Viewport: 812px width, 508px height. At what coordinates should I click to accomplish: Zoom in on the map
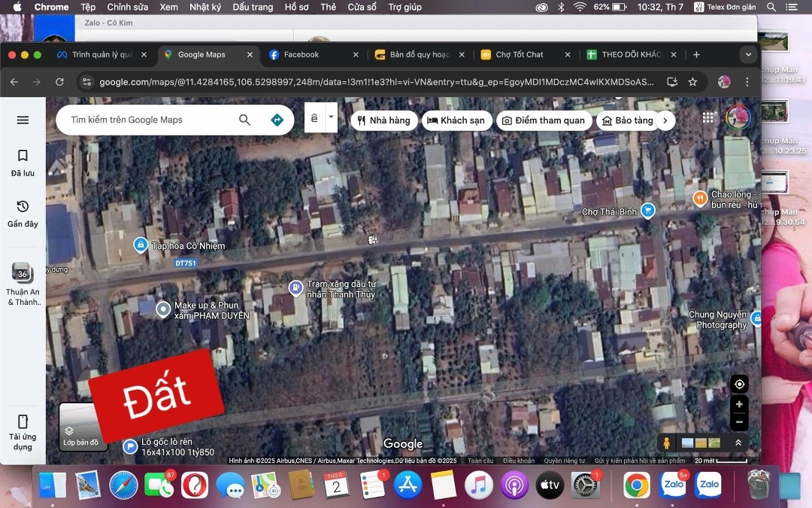739,404
